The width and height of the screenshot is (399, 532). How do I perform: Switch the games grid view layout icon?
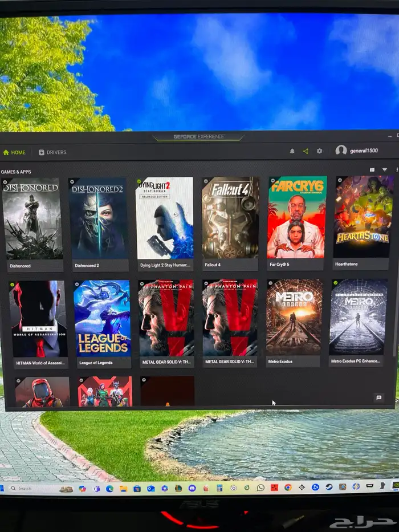click(x=372, y=170)
